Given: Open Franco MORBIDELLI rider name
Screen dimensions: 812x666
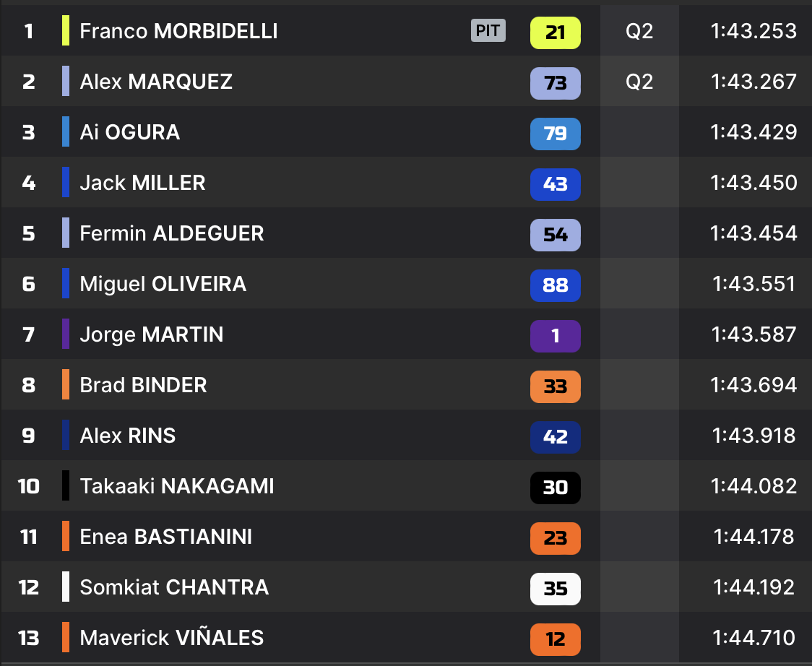Looking at the screenshot, I should (178, 31).
